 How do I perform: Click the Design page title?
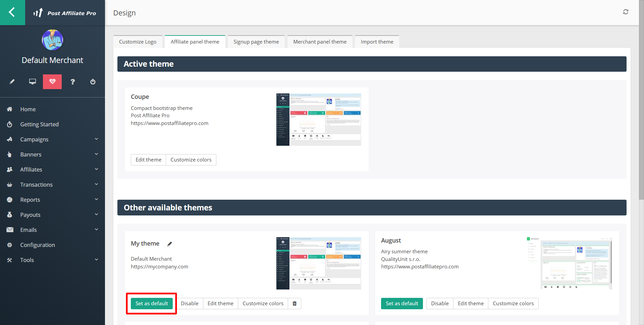[124, 13]
